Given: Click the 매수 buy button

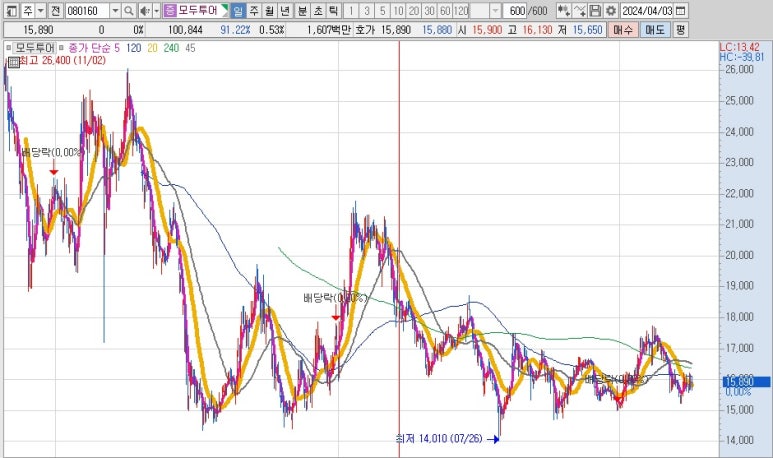Looking at the screenshot, I should pyautogui.click(x=623, y=30).
